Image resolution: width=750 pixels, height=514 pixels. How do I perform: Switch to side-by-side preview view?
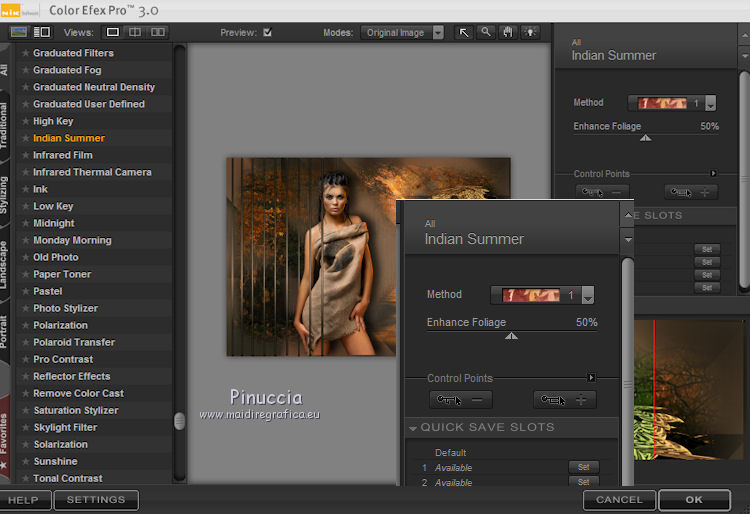point(158,32)
